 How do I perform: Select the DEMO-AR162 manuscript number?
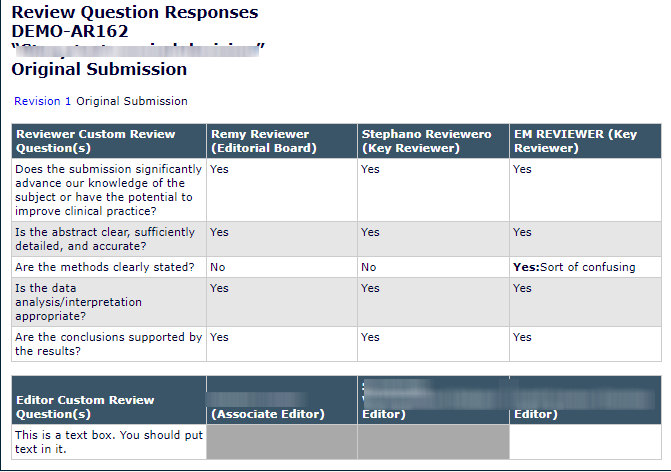70,31
